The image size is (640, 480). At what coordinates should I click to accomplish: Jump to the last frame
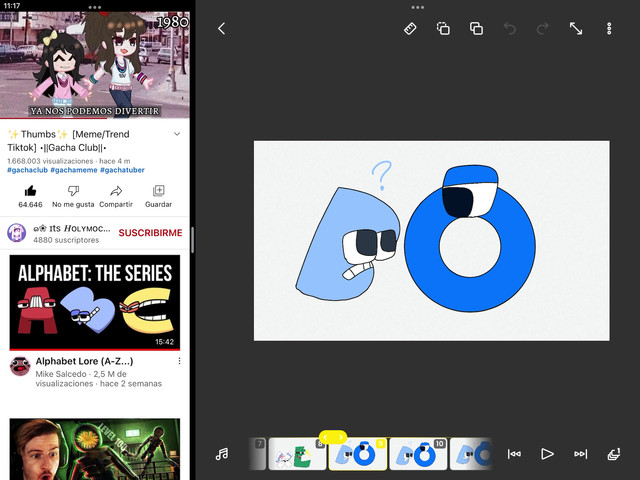[580, 454]
